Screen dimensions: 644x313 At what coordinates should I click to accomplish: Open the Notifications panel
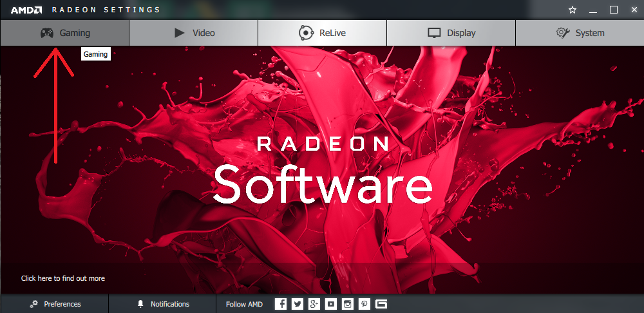pyautogui.click(x=163, y=304)
